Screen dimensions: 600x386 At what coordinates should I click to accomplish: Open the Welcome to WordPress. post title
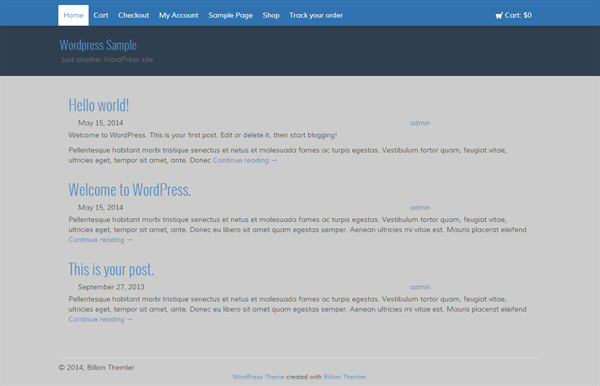[130, 190]
